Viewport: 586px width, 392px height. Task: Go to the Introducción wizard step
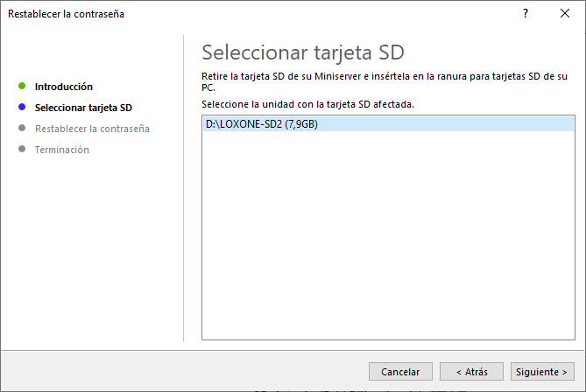coord(64,87)
